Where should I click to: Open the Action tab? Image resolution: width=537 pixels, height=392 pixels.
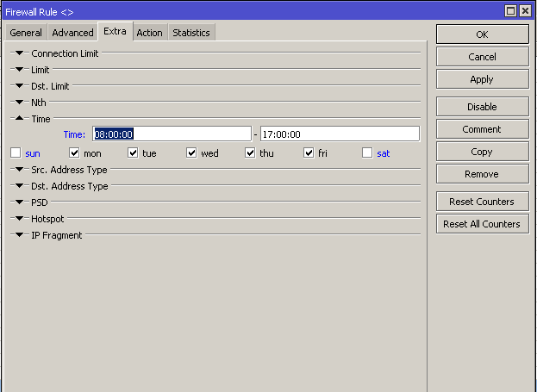[x=150, y=33]
